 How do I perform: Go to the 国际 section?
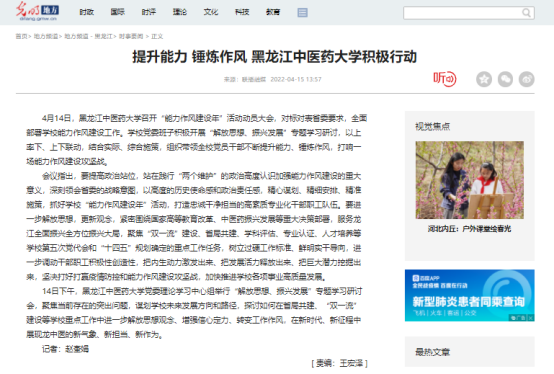pyautogui.click(x=118, y=12)
